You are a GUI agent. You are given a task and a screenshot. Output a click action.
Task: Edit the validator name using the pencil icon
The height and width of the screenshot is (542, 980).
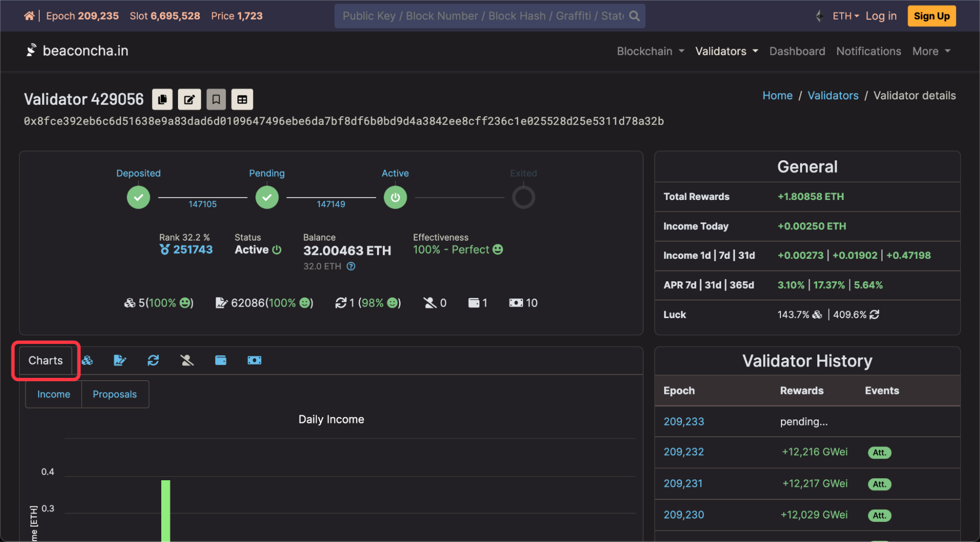[x=190, y=99]
